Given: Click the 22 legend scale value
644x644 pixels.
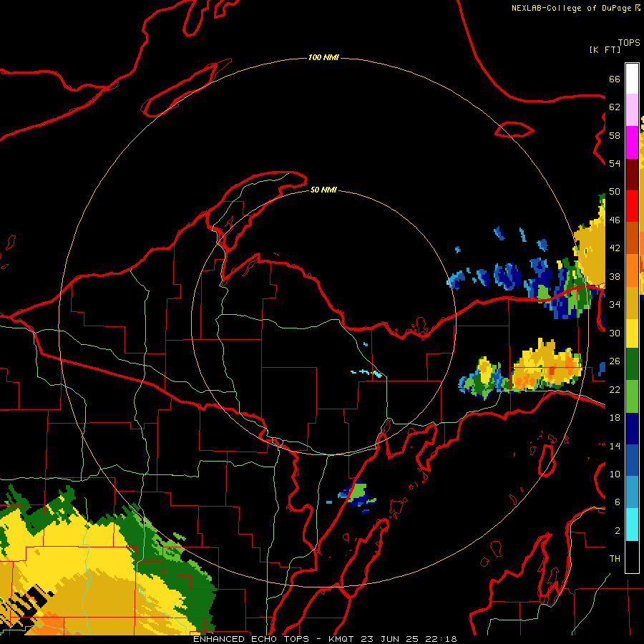Looking at the screenshot, I should tap(615, 389).
